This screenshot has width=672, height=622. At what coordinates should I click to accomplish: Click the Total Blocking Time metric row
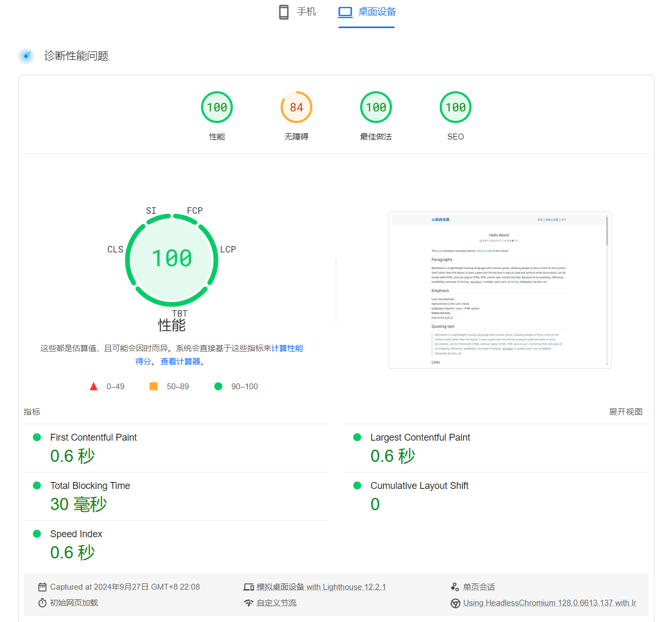point(90,486)
